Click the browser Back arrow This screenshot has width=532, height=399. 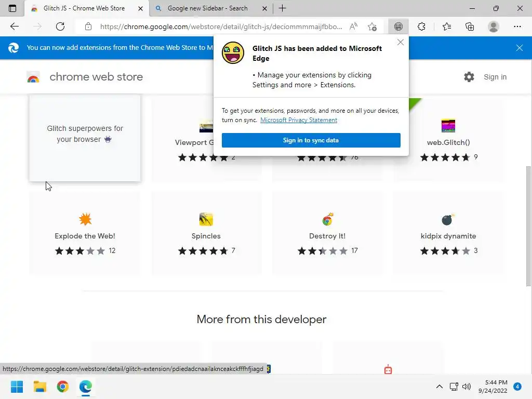14,26
